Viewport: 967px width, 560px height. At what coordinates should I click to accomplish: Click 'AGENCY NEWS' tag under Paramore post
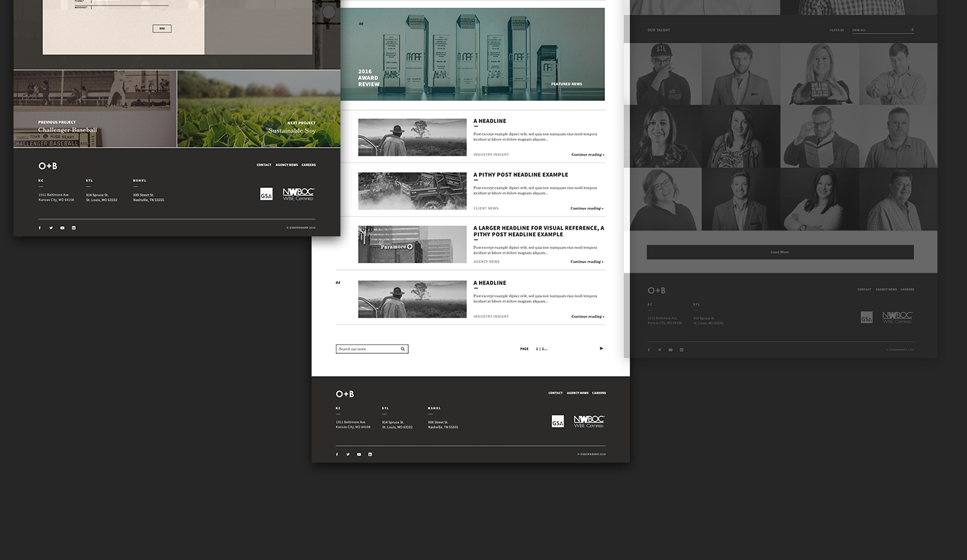486,262
